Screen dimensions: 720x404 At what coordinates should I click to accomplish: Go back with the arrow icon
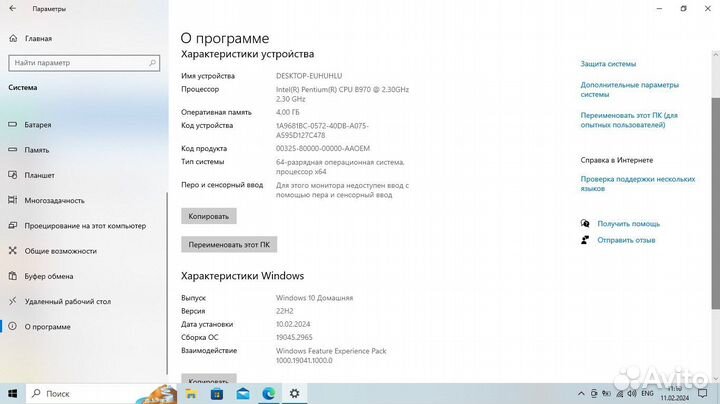[12, 8]
